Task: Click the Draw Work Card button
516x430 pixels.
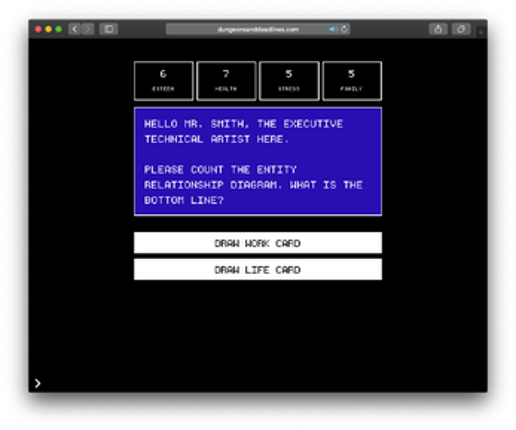Action: pos(258,243)
